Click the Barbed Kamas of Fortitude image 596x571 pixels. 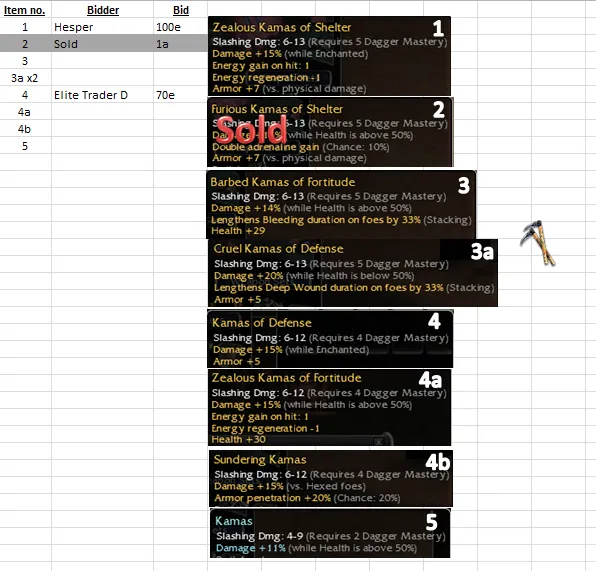click(341, 205)
